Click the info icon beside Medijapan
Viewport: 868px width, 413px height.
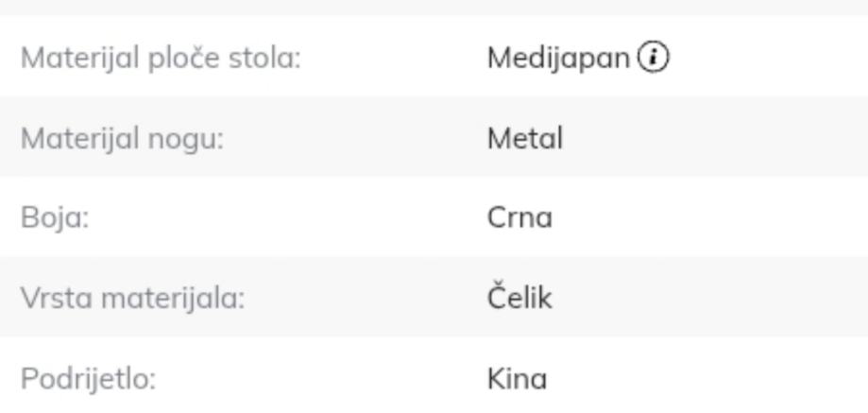click(x=652, y=58)
